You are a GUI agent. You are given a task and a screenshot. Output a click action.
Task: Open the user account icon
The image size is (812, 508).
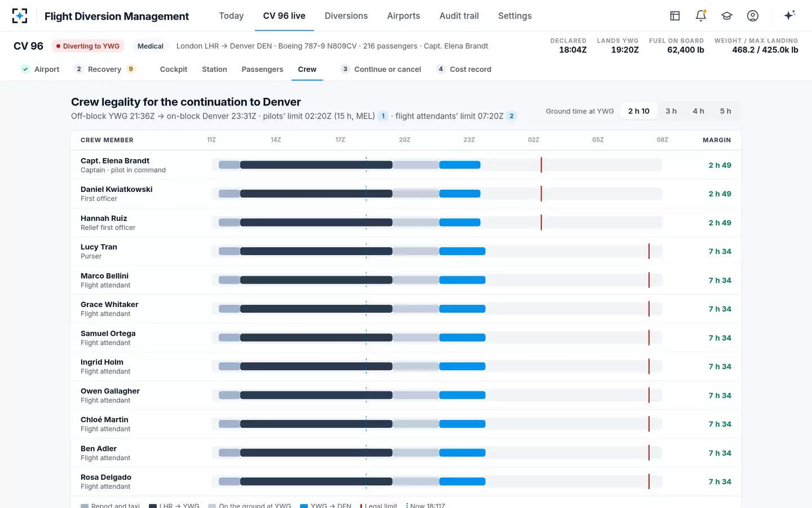pyautogui.click(x=753, y=16)
